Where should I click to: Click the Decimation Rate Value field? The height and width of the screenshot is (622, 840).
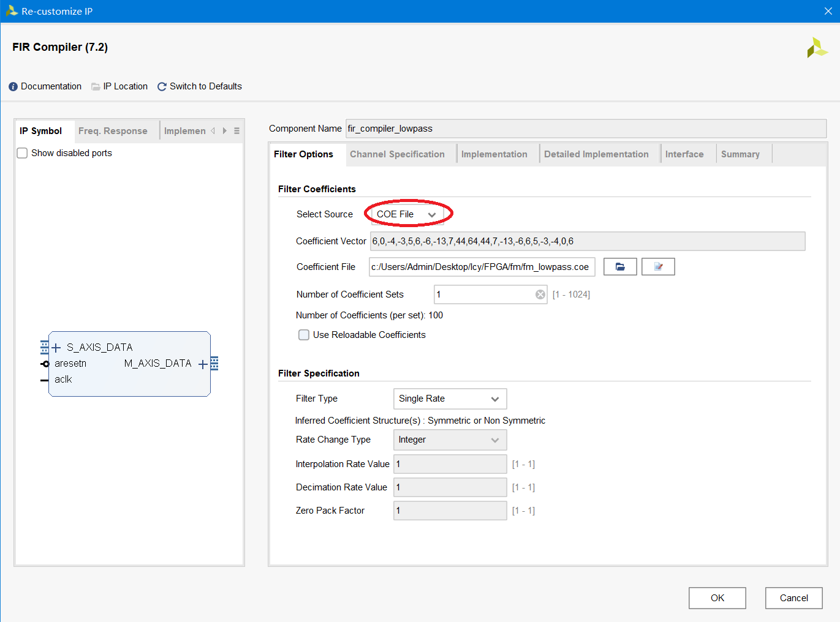pos(450,487)
